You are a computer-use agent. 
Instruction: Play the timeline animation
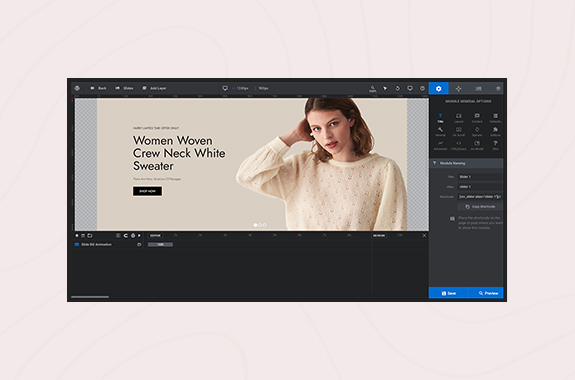pos(139,235)
